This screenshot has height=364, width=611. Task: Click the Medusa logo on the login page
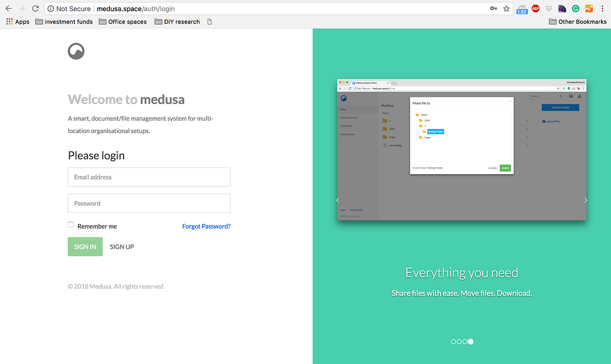[x=76, y=51]
